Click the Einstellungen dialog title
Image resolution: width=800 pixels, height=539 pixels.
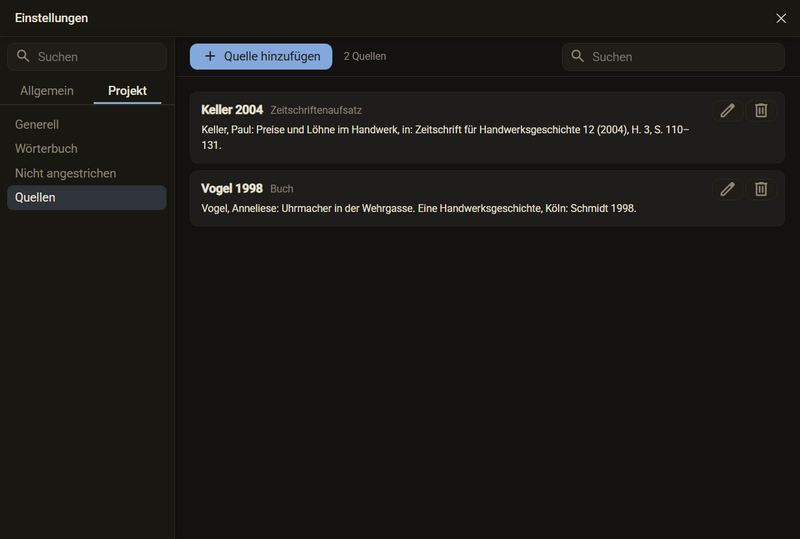click(x=52, y=18)
